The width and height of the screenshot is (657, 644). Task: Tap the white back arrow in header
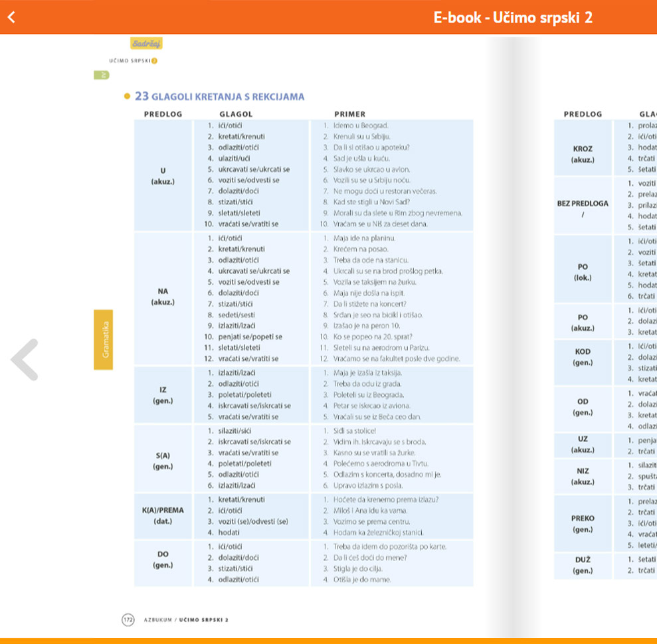(x=11, y=17)
